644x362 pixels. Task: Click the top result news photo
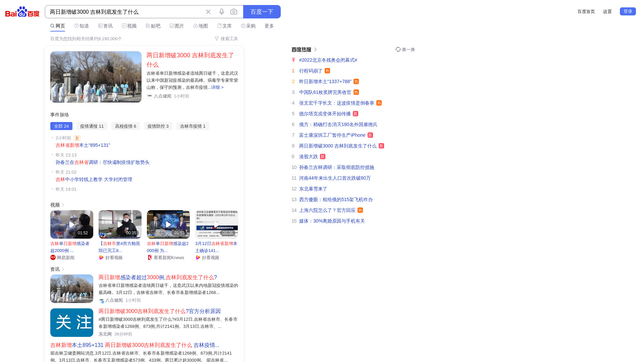coord(96,77)
